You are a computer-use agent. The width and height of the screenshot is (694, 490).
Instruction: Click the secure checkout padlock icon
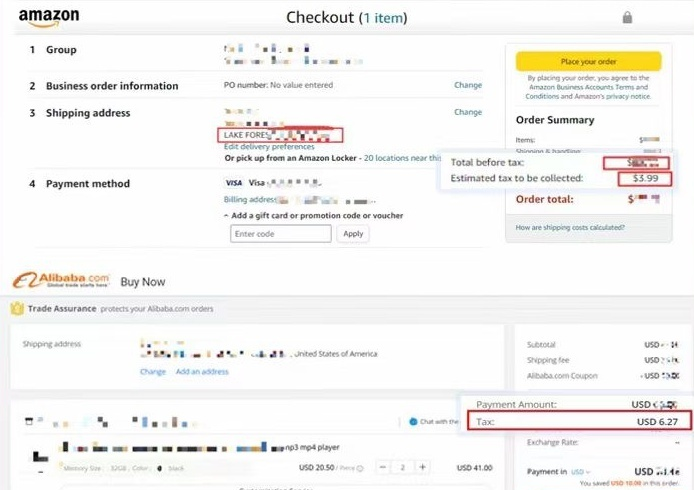pyautogui.click(x=627, y=17)
